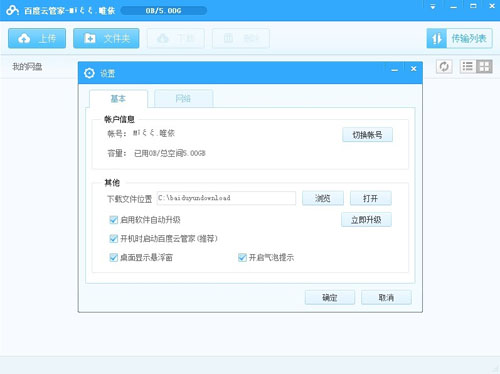
Task: Click the settings gear icon in dialog title
Action: click(89, 73)
